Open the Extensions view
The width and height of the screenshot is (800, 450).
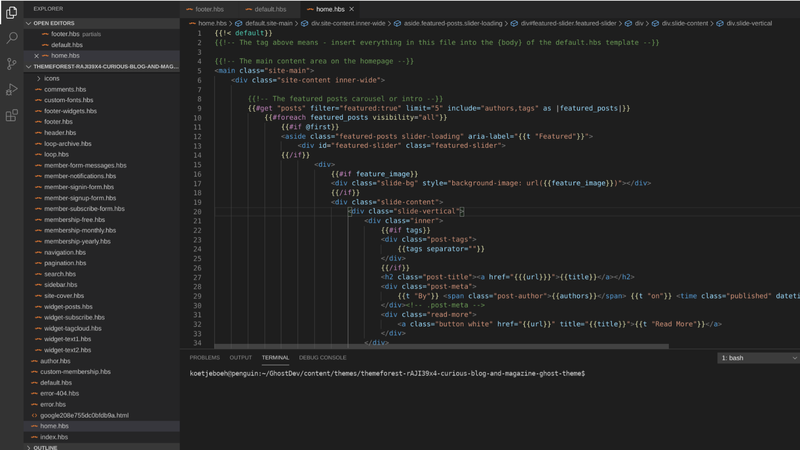(x=12, y=115)
